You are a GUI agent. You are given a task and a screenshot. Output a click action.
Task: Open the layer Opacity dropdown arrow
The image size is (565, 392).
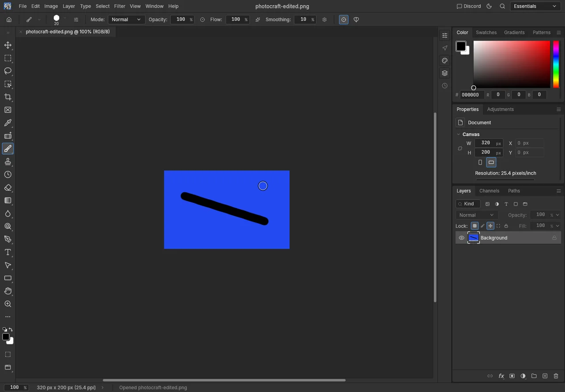tap(557, 215)
